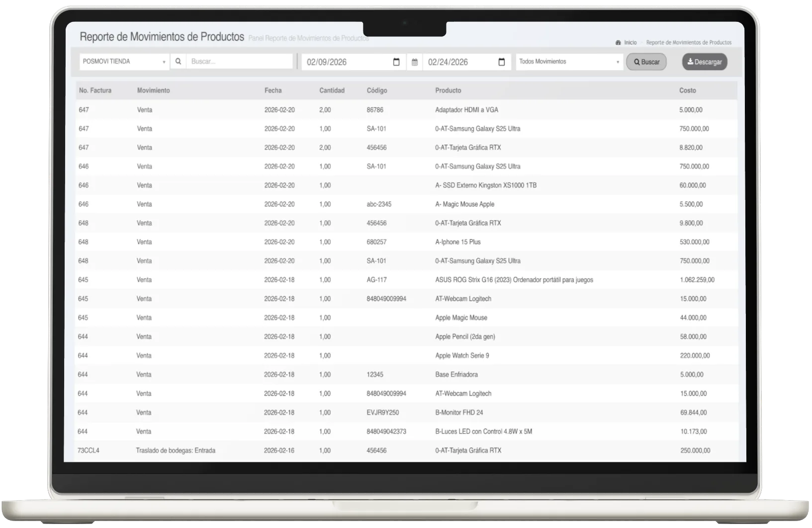Screen dimensions: 812x528
Task: Click the Movimiento column header
Action: coord(153,90)
